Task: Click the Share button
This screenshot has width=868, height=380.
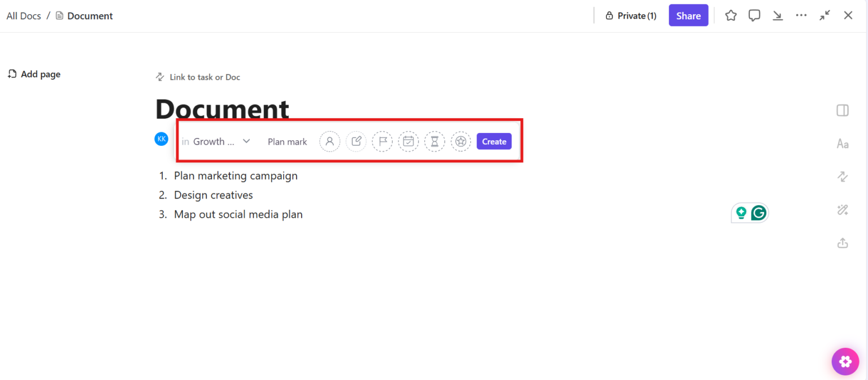Action: [688, 15]
